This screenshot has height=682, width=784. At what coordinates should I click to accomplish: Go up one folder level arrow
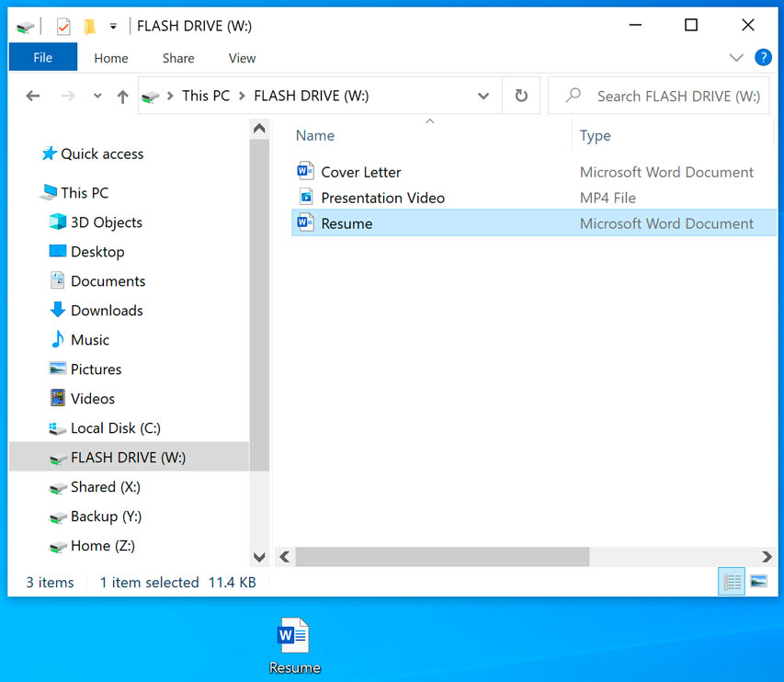122,97
